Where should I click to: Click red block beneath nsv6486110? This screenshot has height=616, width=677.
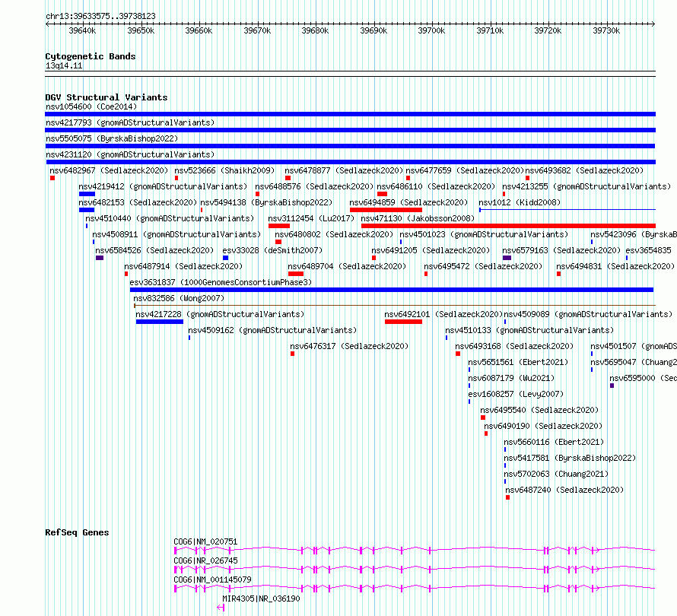click(x=382, y=194)
